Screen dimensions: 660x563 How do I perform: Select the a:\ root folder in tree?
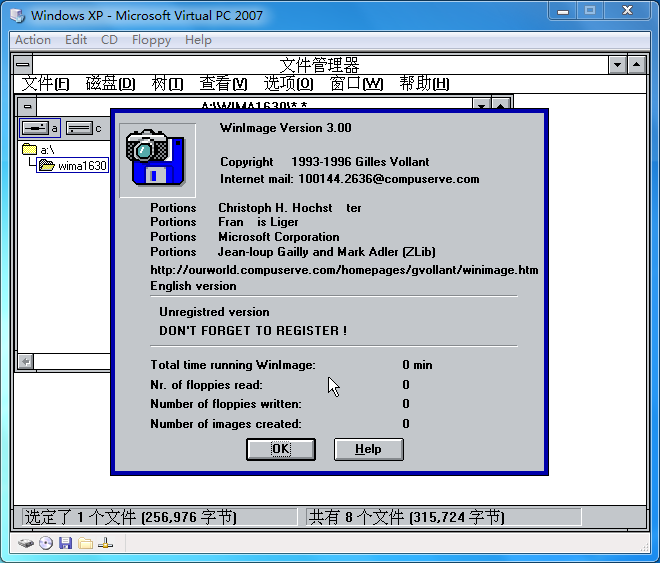[47, 150]
